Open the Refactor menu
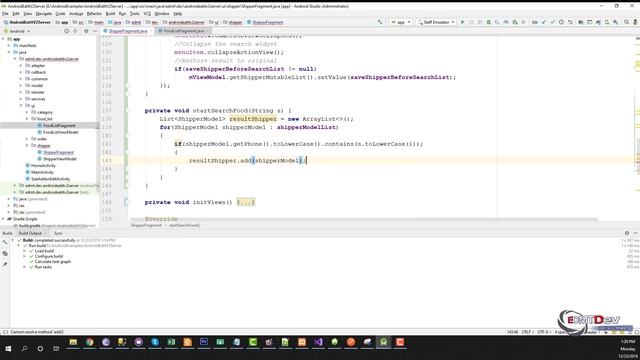640x360 pixels. coord(94,14)
